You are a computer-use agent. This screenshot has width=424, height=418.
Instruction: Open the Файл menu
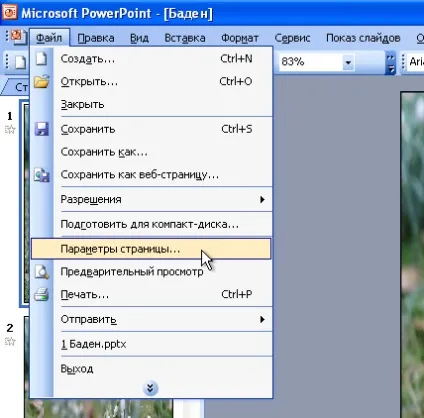coord(49,38)
